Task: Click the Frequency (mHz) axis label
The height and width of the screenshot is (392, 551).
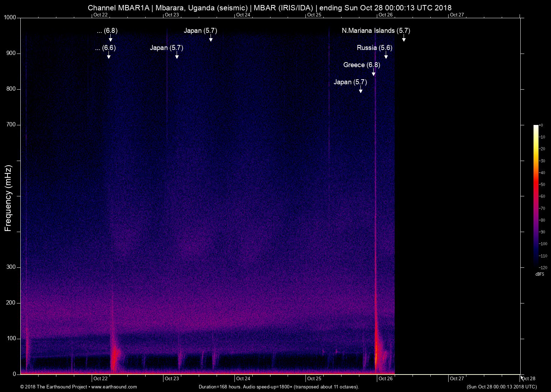Action: point(8,198)
